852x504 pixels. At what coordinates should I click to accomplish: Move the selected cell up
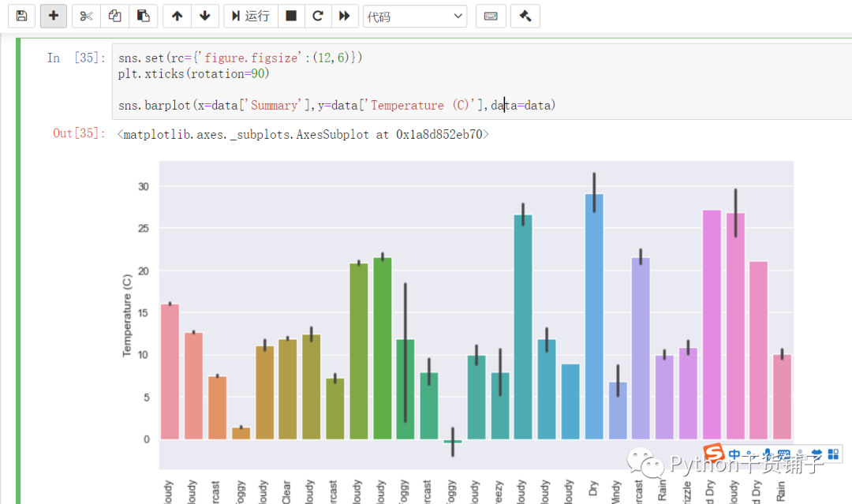177,16
